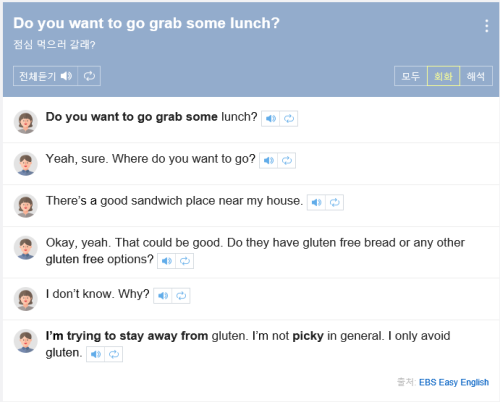Image resolution: width=500 pixels, height=402 pixels.
Task: Repeat the 'gluten free options?' sentence audio
Action: click(x=185, y=261)
